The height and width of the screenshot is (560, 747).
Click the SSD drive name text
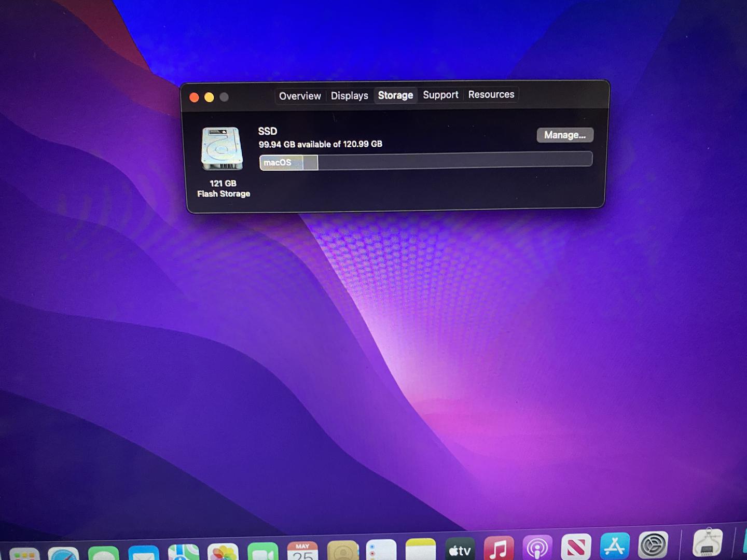268,131
